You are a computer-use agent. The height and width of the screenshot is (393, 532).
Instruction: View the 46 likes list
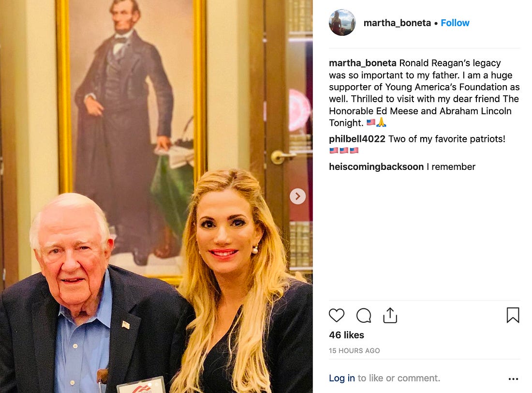(x=346, y=335)
